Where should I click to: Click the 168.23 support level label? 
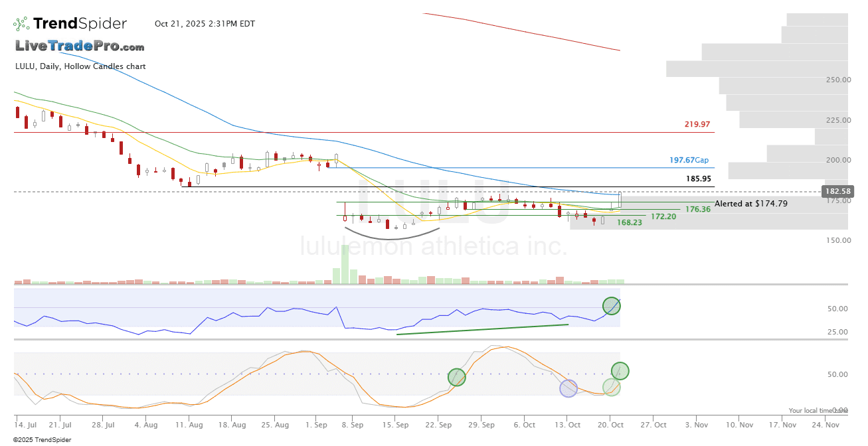(630, 223)
